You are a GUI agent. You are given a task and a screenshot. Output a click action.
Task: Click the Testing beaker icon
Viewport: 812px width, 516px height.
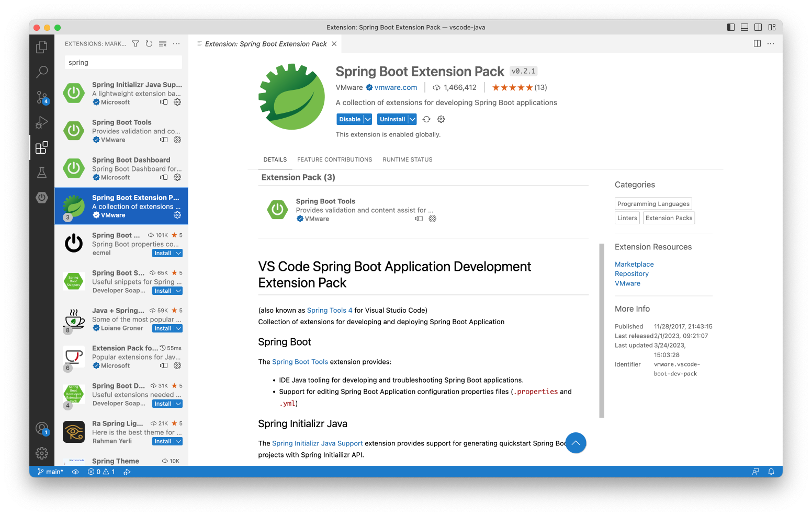[x=42, y=173]
